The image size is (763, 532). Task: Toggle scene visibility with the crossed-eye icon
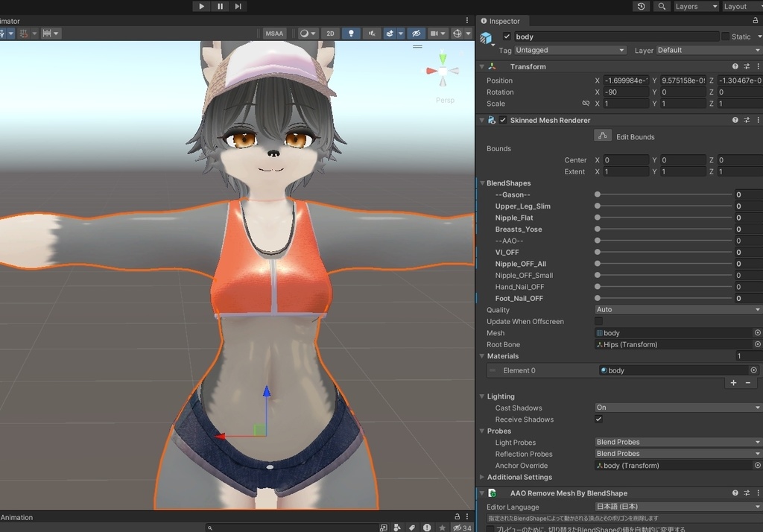click(415, 33)
